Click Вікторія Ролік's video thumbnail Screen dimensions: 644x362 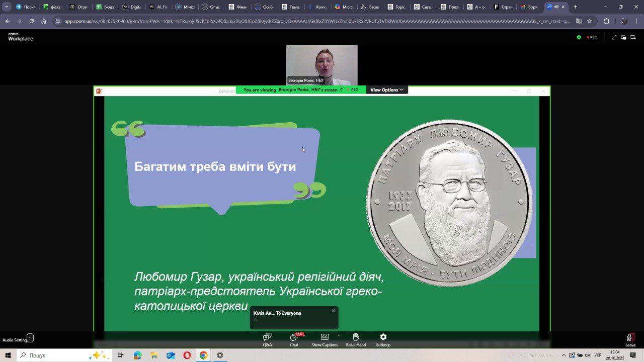(321, 65)
